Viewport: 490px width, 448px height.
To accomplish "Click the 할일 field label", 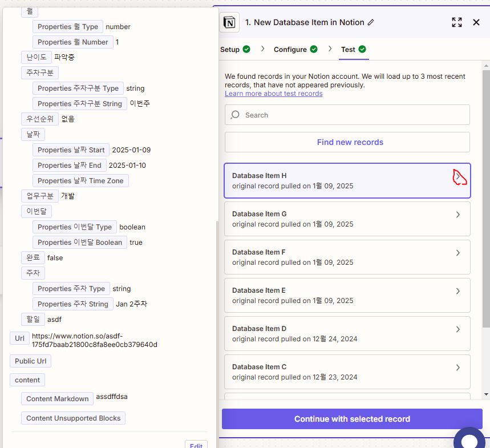I will [x=33, y=319].
